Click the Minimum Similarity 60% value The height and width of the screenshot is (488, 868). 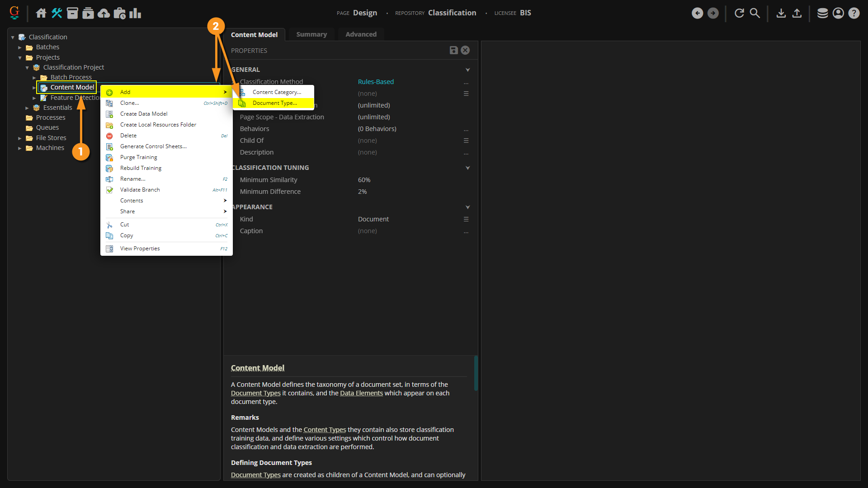tap(364, 180)
